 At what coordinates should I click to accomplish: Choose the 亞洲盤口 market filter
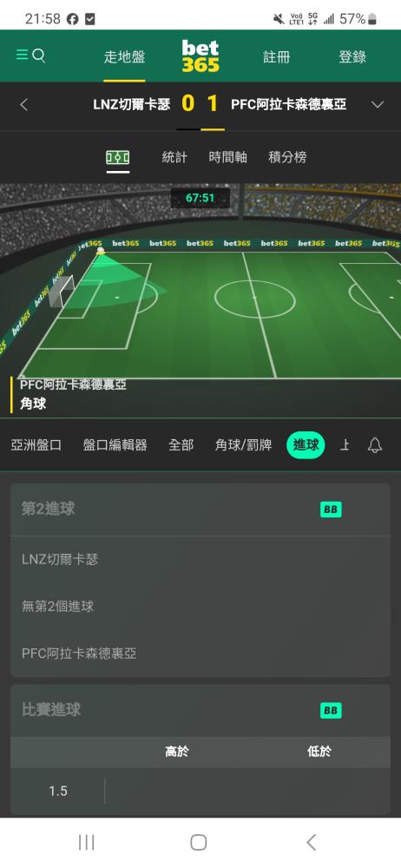click(36, 445)
